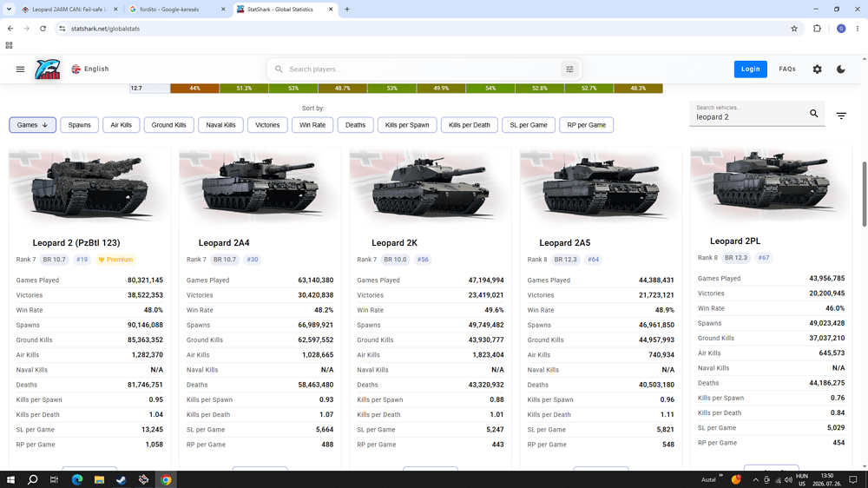Close the StatShark Global Statistics tab

(331, 10)
